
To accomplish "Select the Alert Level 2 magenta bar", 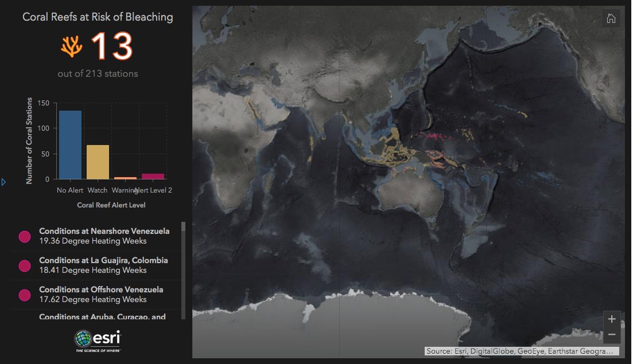I will [153, 176].
